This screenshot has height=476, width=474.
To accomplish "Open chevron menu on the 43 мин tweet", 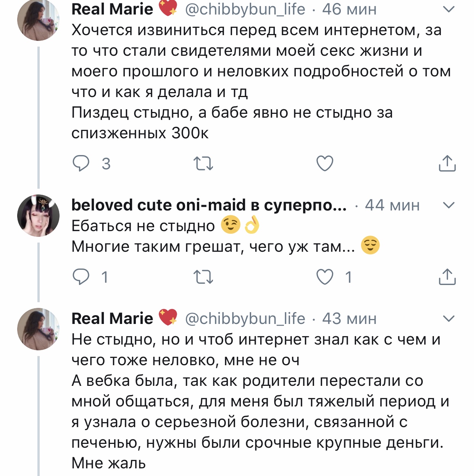I will [449, 318].
